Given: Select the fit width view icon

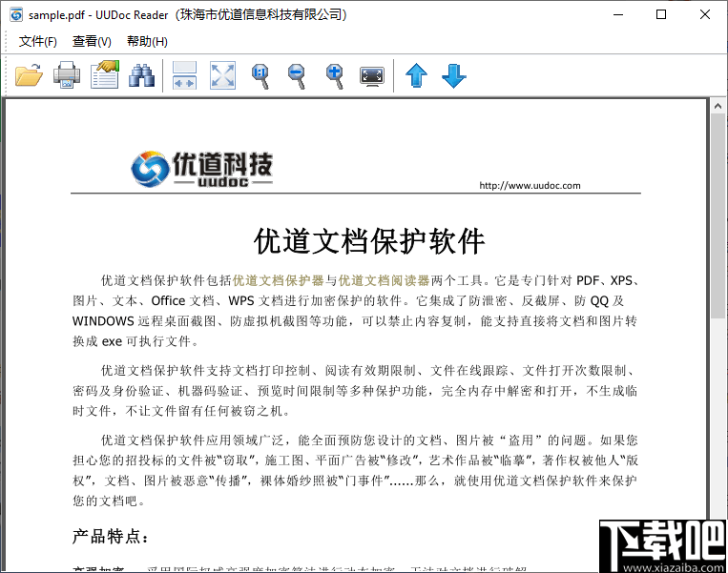Looking at the screenshot, I should coord(184,75).
